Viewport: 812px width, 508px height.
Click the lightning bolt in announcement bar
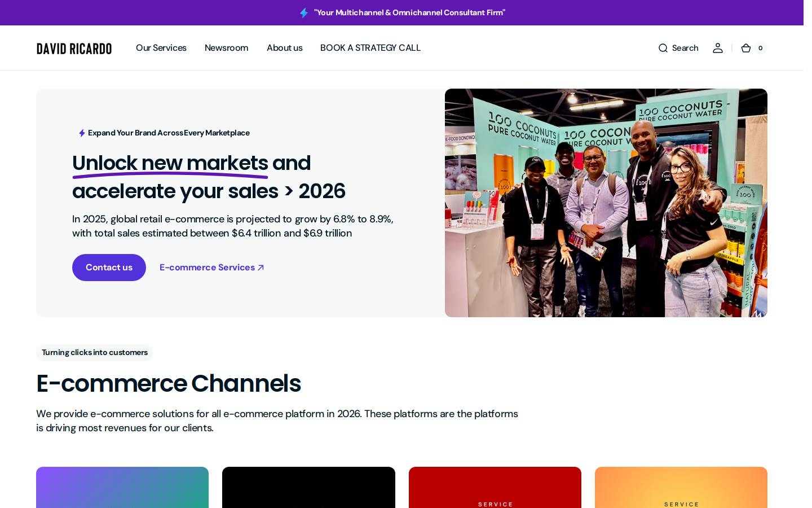click(304, 12)
